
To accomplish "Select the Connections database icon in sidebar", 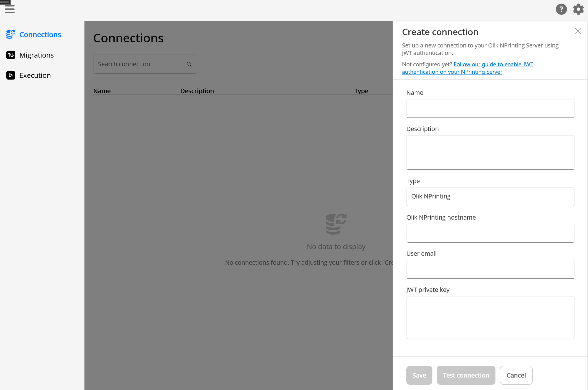I will coord(11,34).
